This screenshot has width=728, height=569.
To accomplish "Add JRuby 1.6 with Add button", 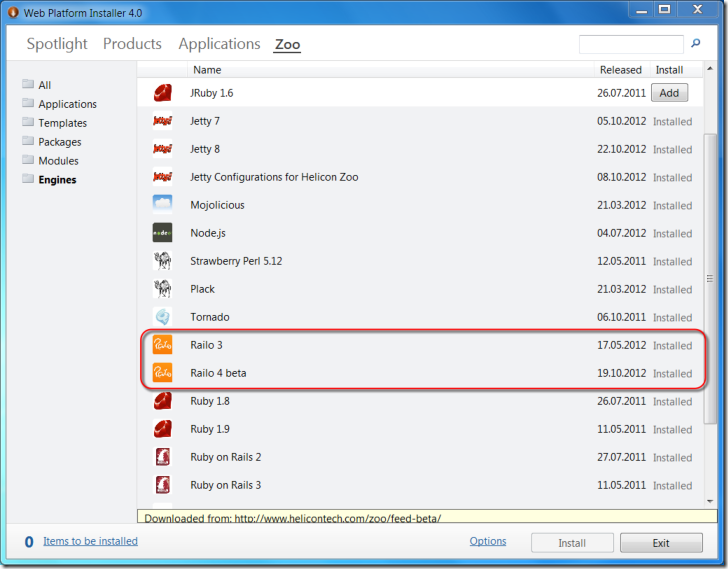I will pos(669,93).
